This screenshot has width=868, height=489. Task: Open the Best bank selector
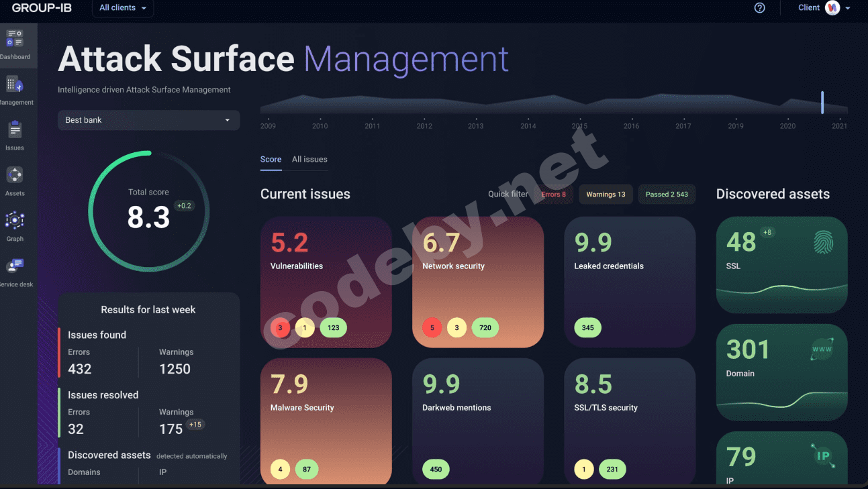click(148, 120)
